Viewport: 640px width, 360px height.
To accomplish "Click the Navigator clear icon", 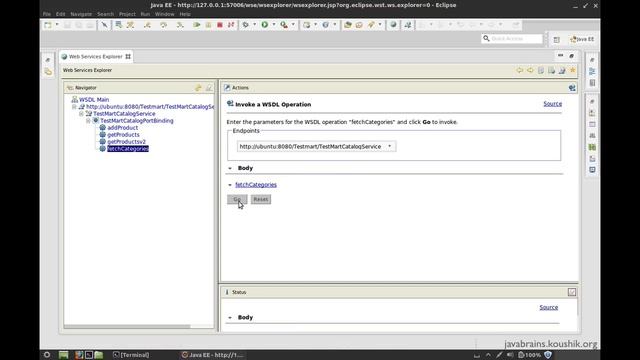I will [x=209, y=88].
